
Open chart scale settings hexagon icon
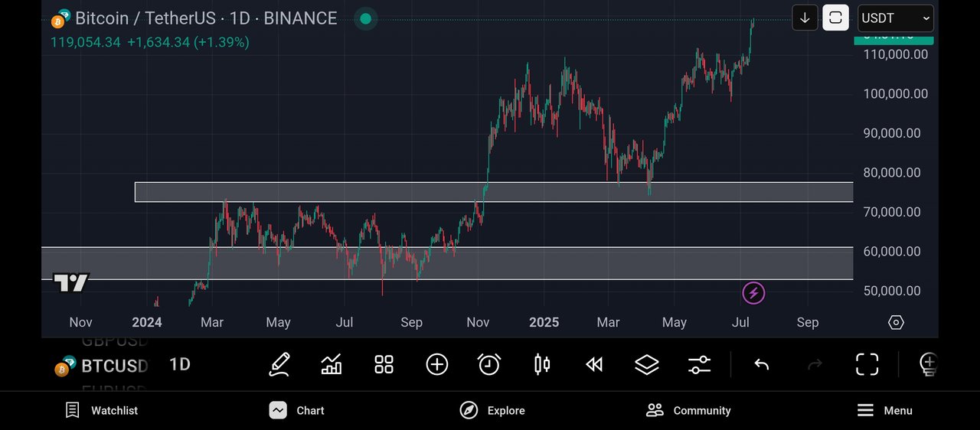pos(896,322)
